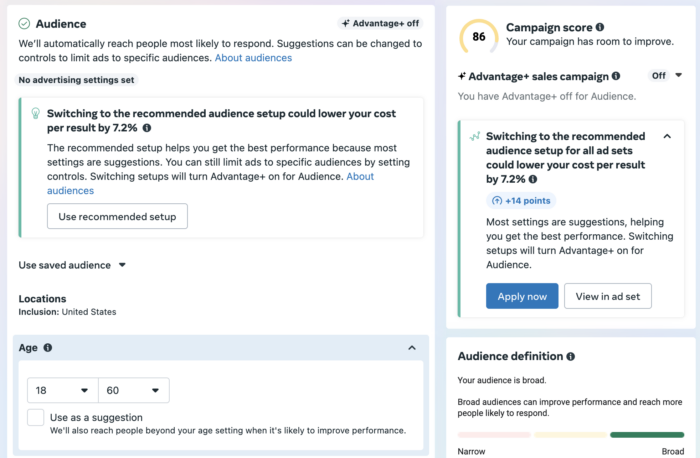This screenshot has height=458, width=700.
Task: Toggle the Advantage+ off badge
Action: pos(380,23)
